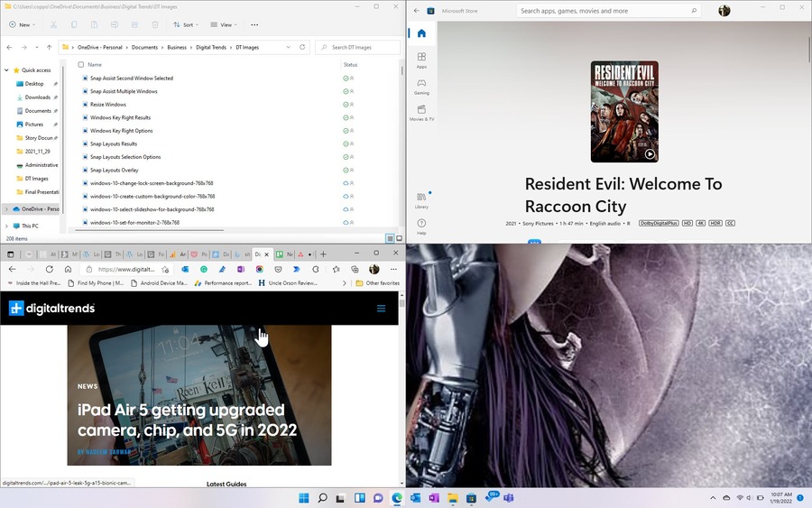812x508 pixels.
Task: Show hidden system tray icons chevron
Action: click(713, 498)
